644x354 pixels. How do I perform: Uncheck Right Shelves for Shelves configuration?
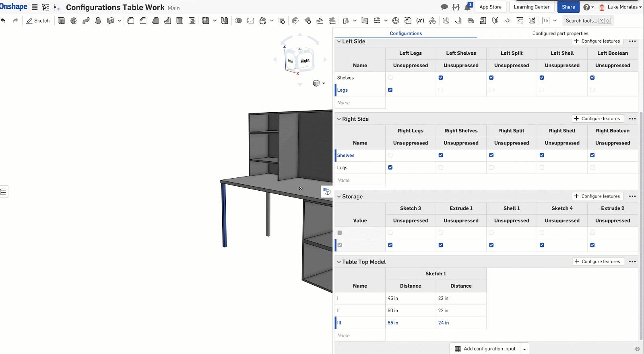coord(441,155)
